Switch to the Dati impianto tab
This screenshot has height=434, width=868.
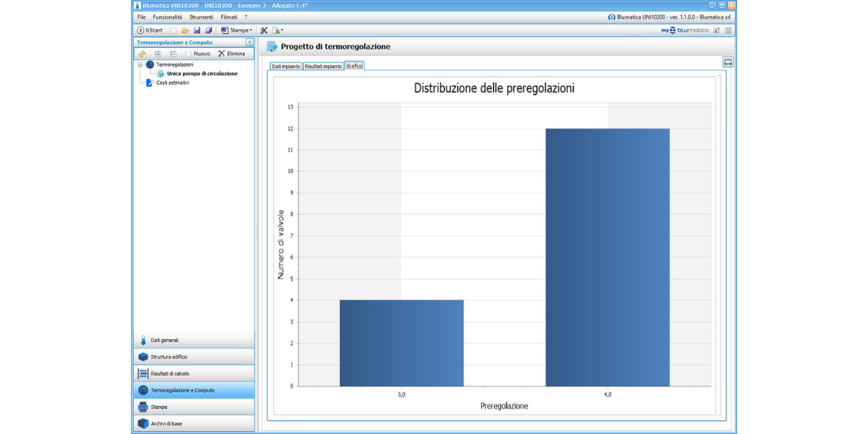pyautogui.click(x=286, y=66)
